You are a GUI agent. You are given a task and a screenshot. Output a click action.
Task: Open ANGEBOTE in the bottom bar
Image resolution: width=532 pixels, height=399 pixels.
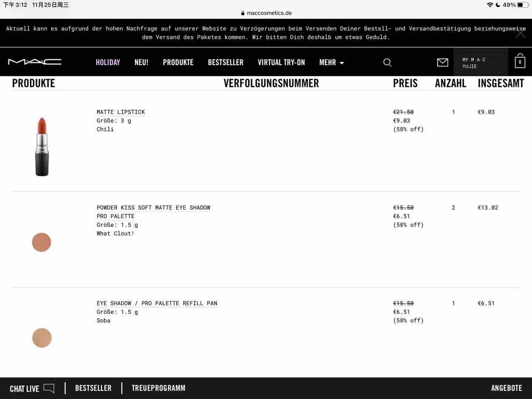click(507, 388)
